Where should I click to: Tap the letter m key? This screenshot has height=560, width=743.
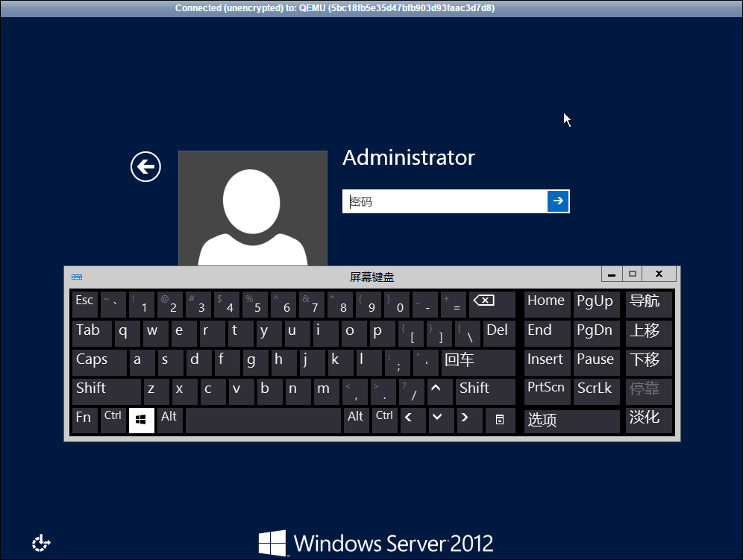pos(326,391)
